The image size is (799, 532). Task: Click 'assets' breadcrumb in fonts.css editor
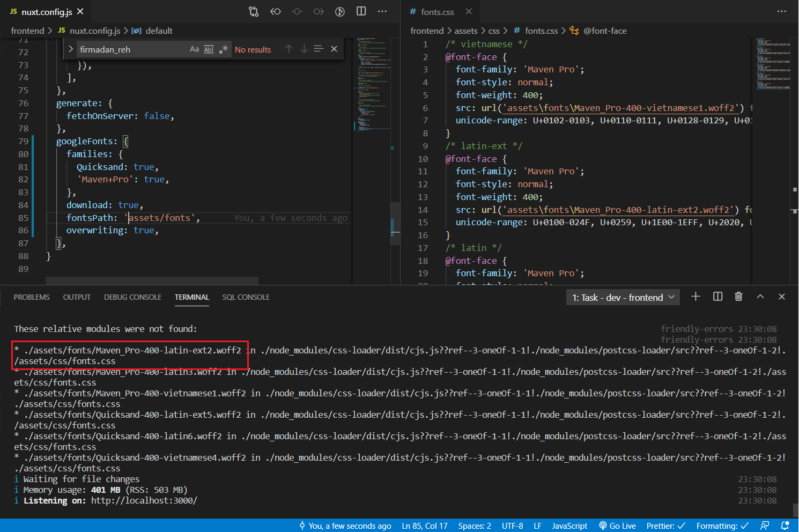[466, 31]
